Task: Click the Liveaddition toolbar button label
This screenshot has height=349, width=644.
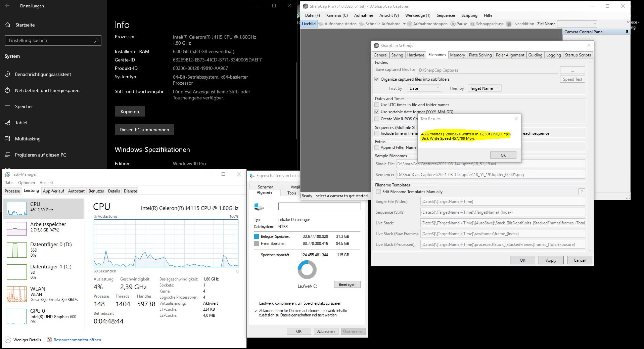Action: point(523,24)
